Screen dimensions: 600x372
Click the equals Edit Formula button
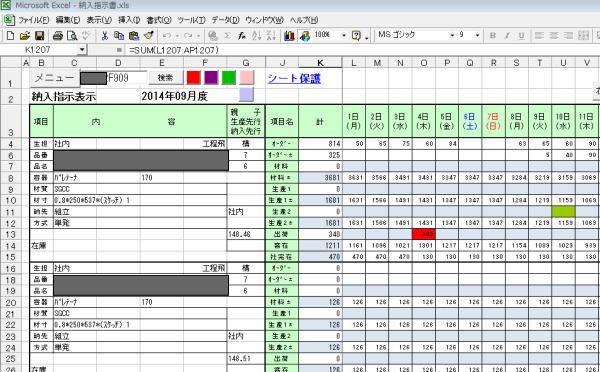[x=119, y=50]
